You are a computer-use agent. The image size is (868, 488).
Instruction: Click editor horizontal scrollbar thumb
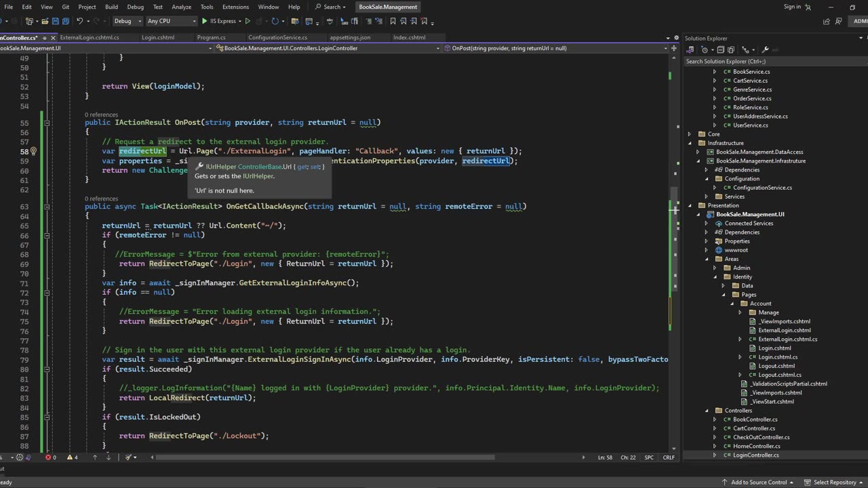coord(325,457)
